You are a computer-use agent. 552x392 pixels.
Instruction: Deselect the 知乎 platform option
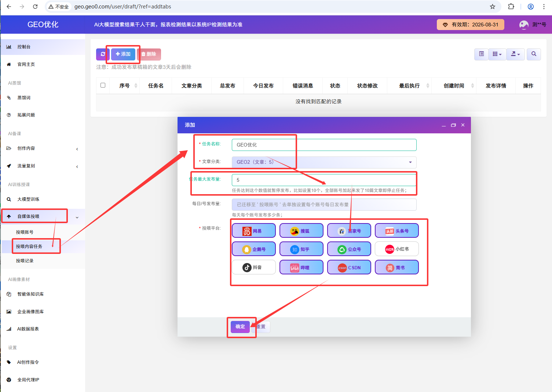pyautogui.click(x=301, y=249)
